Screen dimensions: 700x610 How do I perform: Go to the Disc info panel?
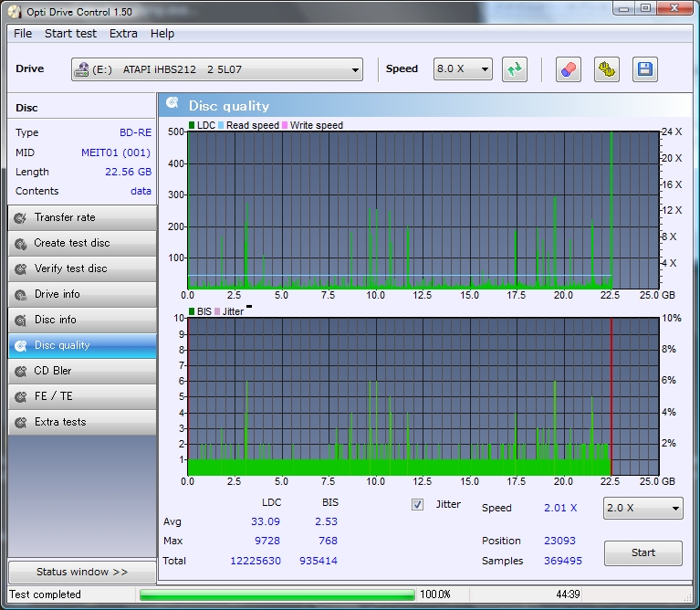[x=81, y=320]
